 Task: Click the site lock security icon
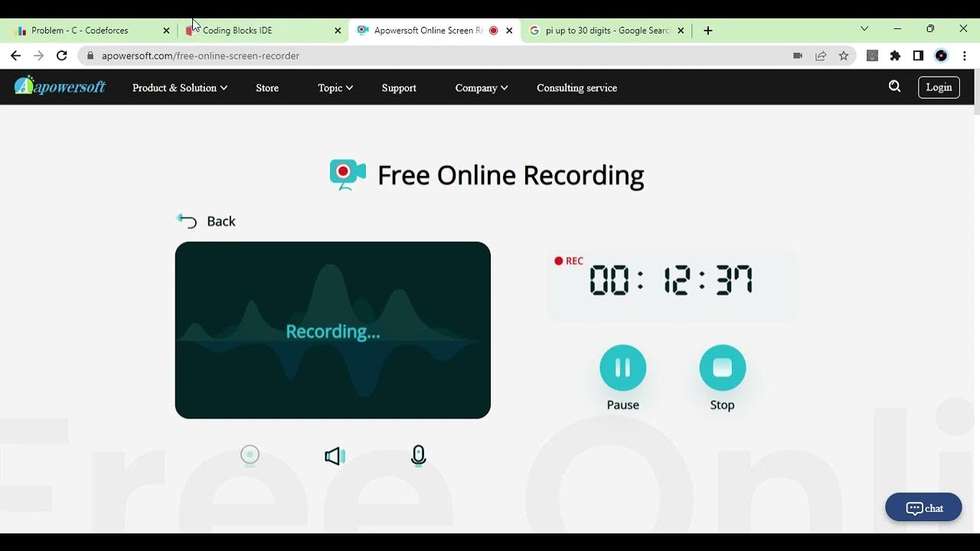(x=90, y=56)
